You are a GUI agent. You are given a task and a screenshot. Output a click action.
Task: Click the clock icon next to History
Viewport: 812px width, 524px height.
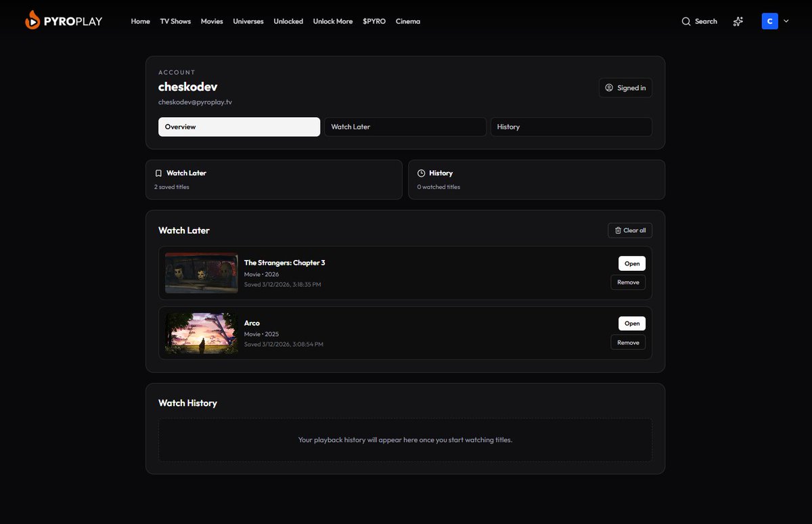[421, 173]
